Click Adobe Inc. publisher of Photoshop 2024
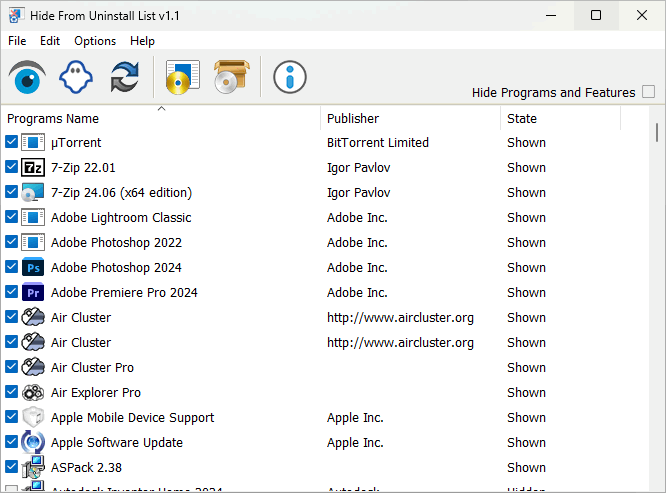The height and width of the screenshot is (493, 666). (x=357, y=268)
